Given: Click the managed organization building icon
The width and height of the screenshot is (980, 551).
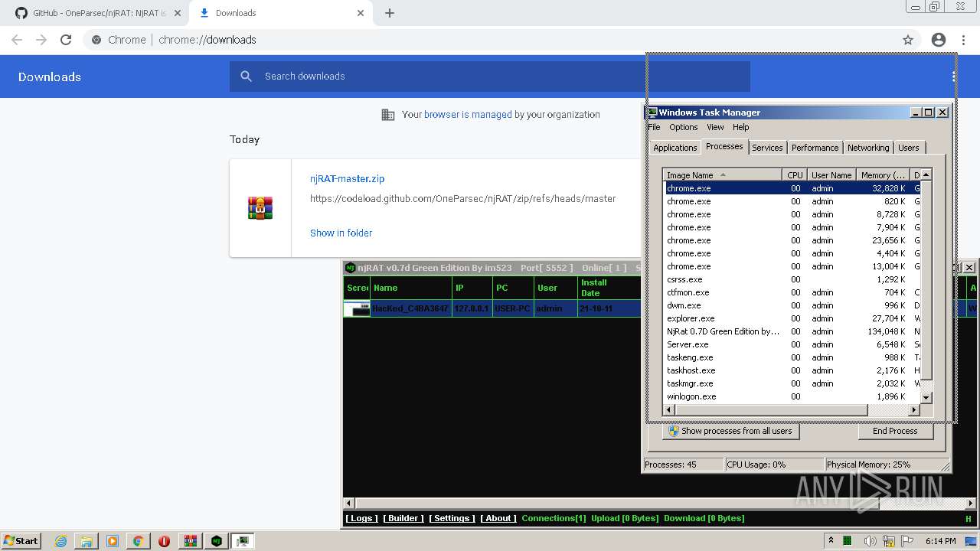Looking at the screenshot, I should coord(388,115).
